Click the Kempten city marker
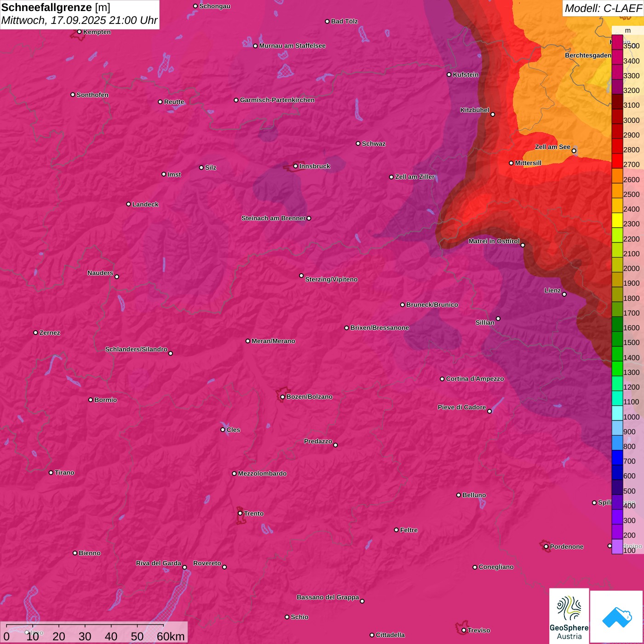Viewport: 644px width, 644px height. 79,32
